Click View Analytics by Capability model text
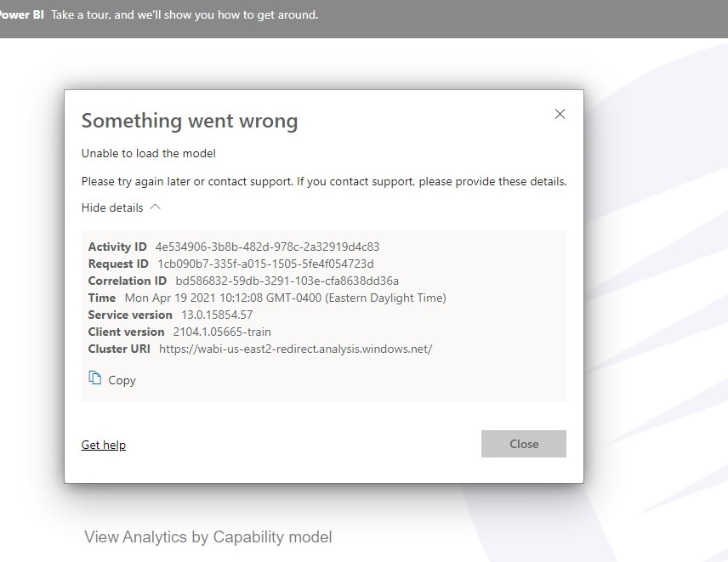Screen dimensions: 728x562 208,536
